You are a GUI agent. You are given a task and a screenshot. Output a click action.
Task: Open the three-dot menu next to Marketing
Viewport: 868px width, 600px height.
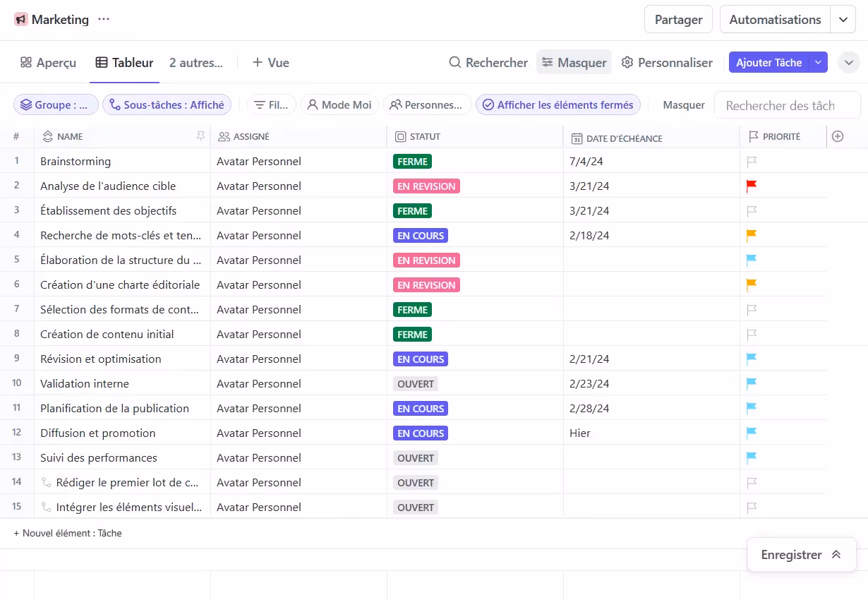point(104,19)
